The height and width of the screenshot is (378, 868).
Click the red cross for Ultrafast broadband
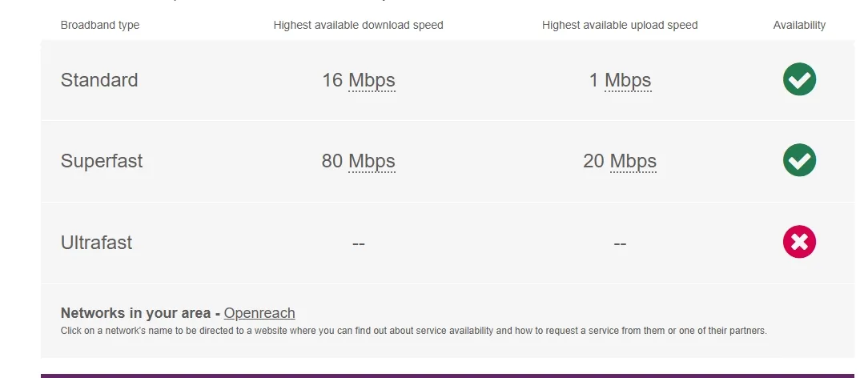point(799,242)
